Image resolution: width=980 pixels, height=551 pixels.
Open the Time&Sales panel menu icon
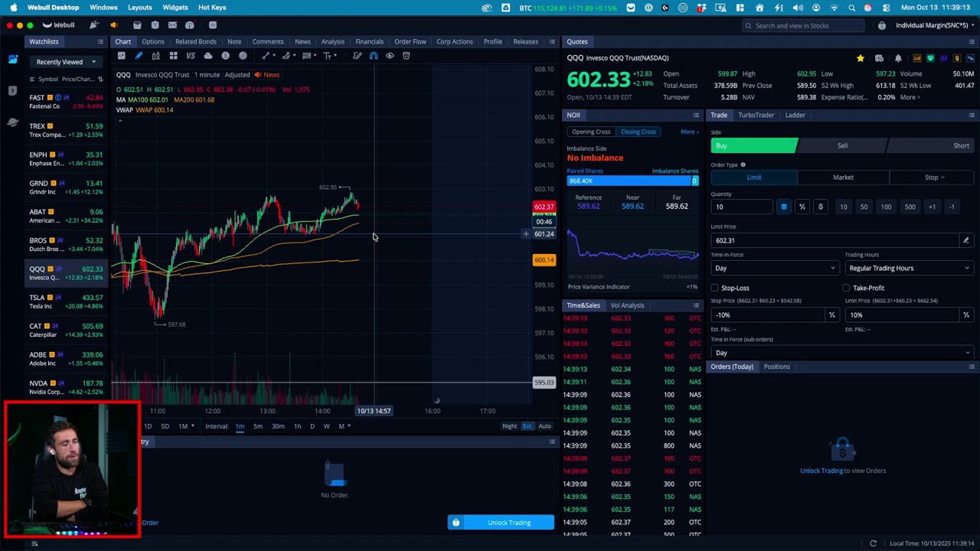696,305
